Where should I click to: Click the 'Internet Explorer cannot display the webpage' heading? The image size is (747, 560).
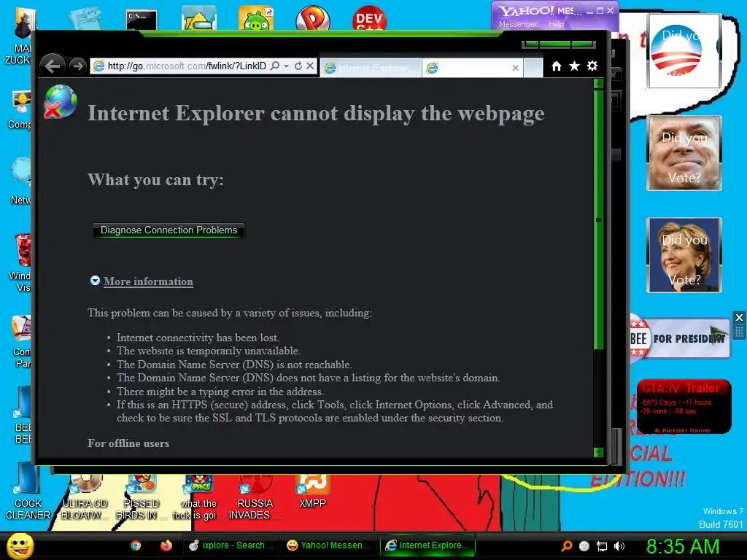click(x=316, y=113)
